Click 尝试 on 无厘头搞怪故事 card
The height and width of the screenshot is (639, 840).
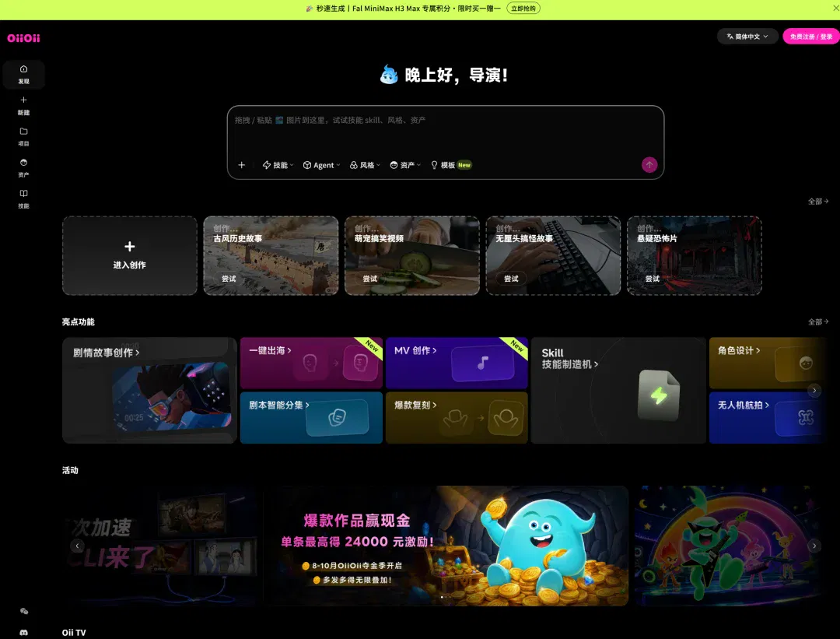tap(511, 279)
